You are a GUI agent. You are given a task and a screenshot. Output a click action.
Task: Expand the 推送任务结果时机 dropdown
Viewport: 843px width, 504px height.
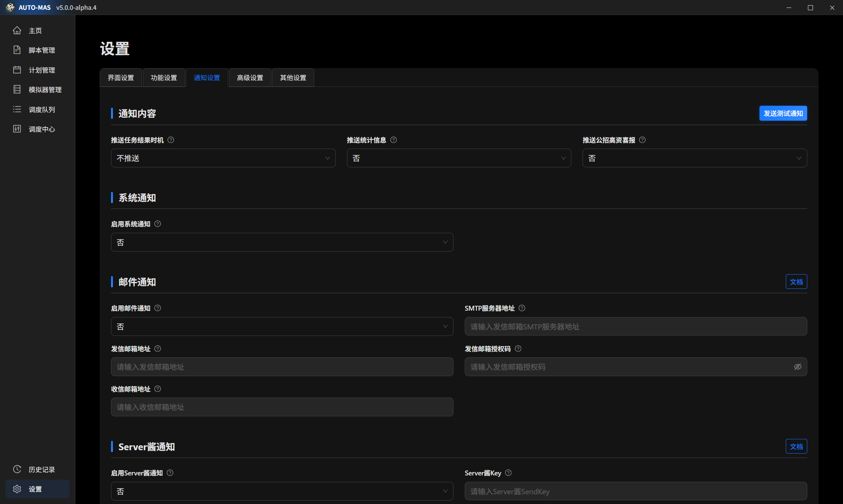pyautogui.click(x=223, y=158)
